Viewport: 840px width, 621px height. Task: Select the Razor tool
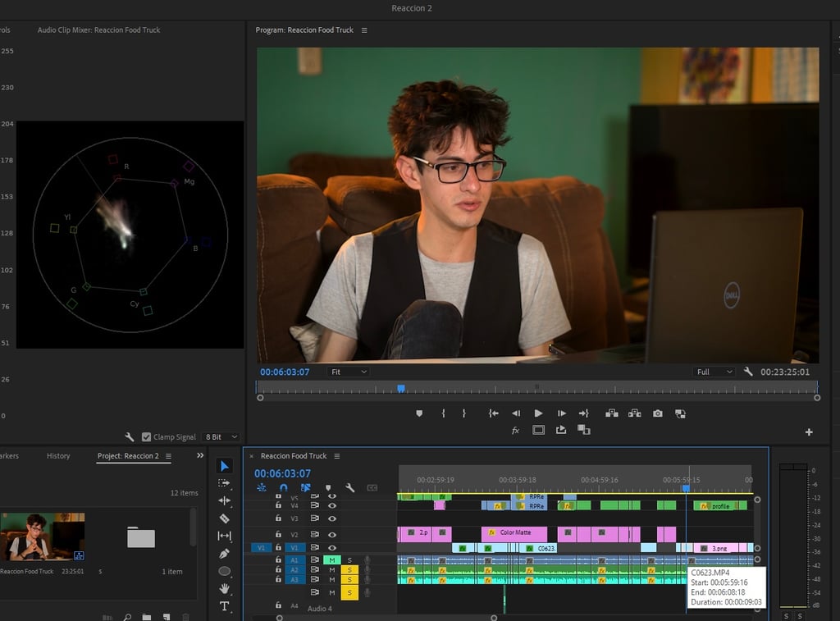pyautogui.click(x=225, y=518)
